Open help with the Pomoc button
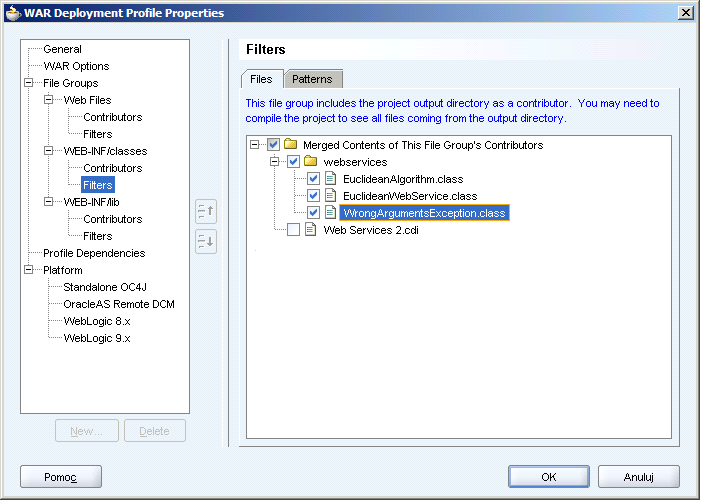The width and height of the screenshot is (701, 501). [x=61, y=477]
